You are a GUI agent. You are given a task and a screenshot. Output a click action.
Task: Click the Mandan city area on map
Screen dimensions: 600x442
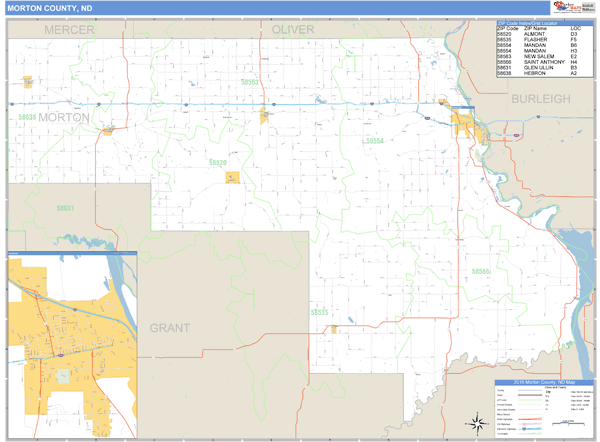(x=465, y=123)
